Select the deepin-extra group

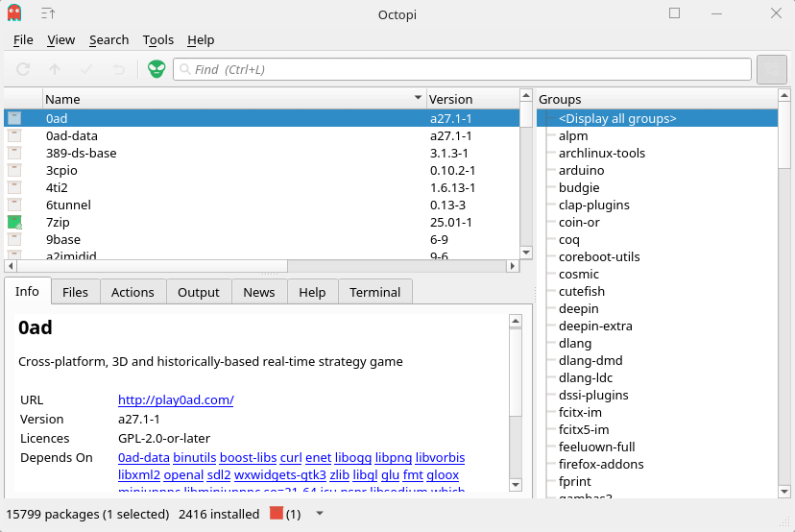pos(595,326)
